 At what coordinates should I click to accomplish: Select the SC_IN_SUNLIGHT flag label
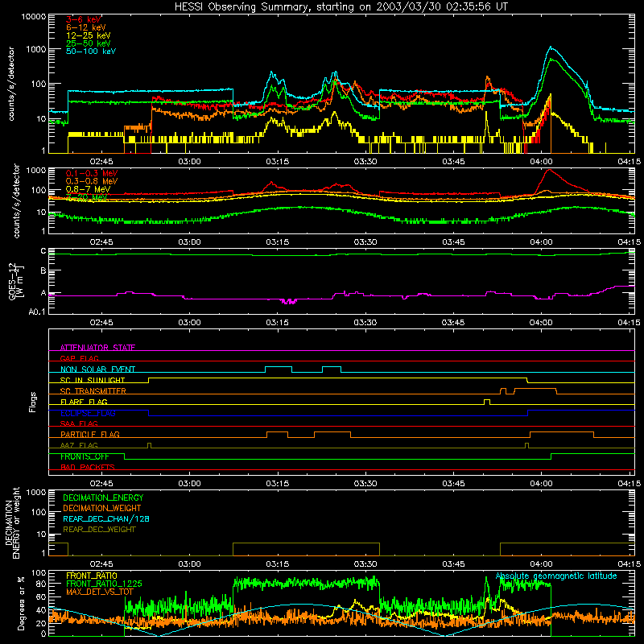pyautogui.click(x=93, y=380)
